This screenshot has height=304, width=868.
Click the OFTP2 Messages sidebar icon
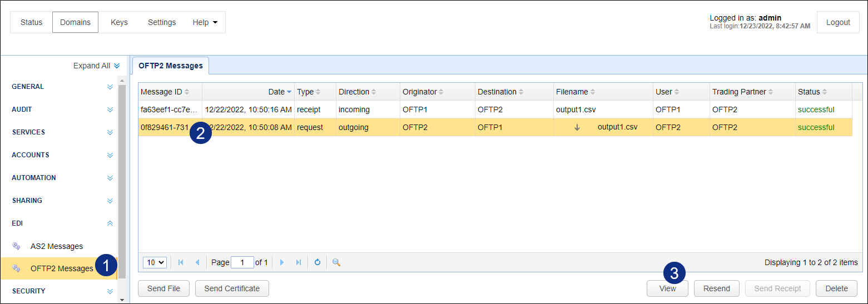pos(16,268)
